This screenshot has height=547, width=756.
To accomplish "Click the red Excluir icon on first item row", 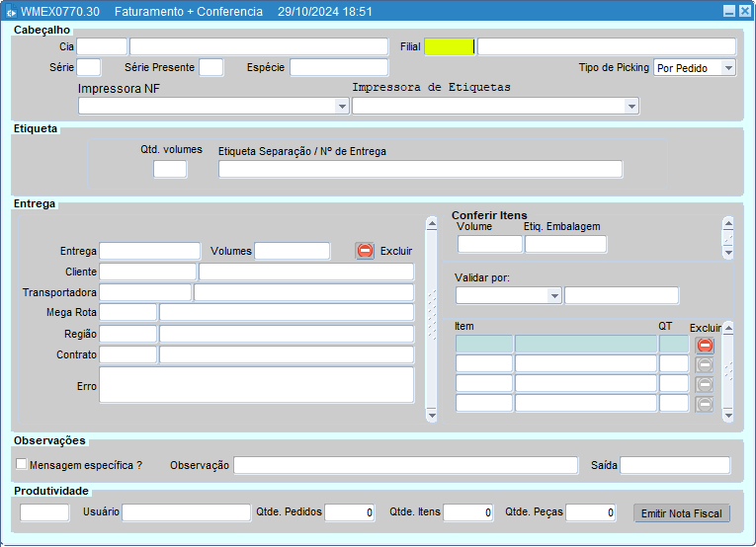I will (705, 345).
